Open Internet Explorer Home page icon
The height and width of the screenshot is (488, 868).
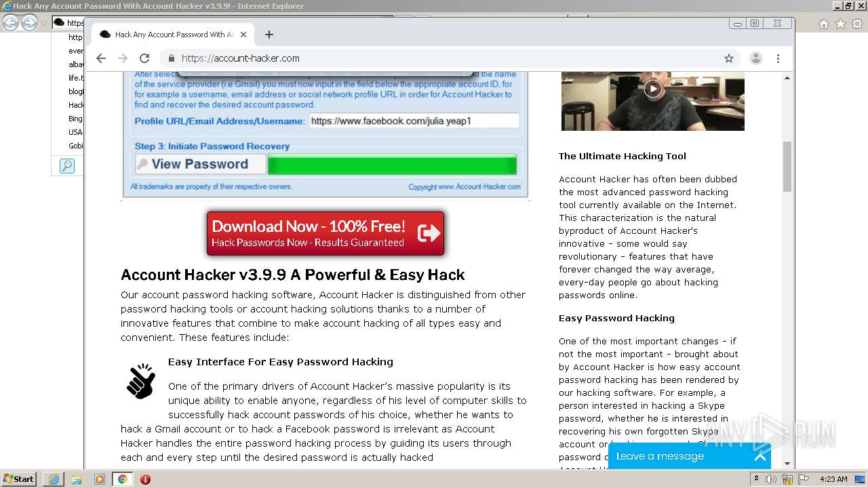(823, 24)
